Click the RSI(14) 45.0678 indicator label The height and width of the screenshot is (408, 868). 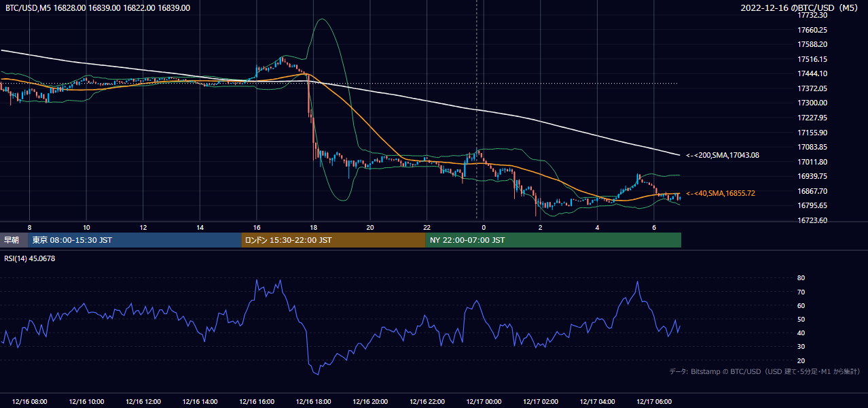(x=30, y=258)
